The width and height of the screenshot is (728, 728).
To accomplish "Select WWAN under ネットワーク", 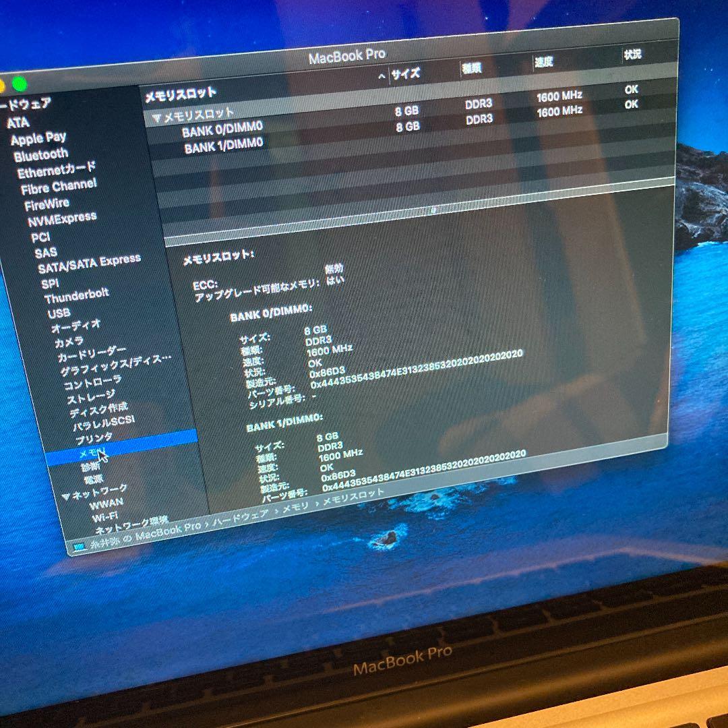I will click(x=107, y=504).
